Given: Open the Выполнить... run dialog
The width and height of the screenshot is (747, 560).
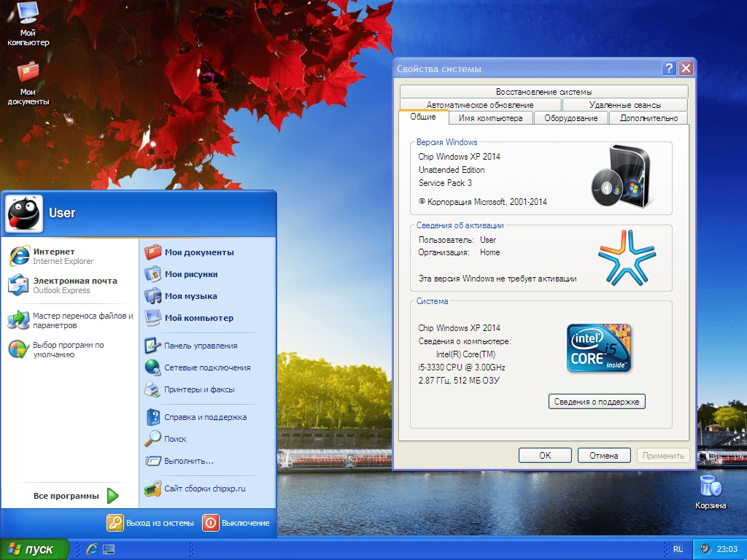Looking at the screenshot, I should click(x=179, y=461).
